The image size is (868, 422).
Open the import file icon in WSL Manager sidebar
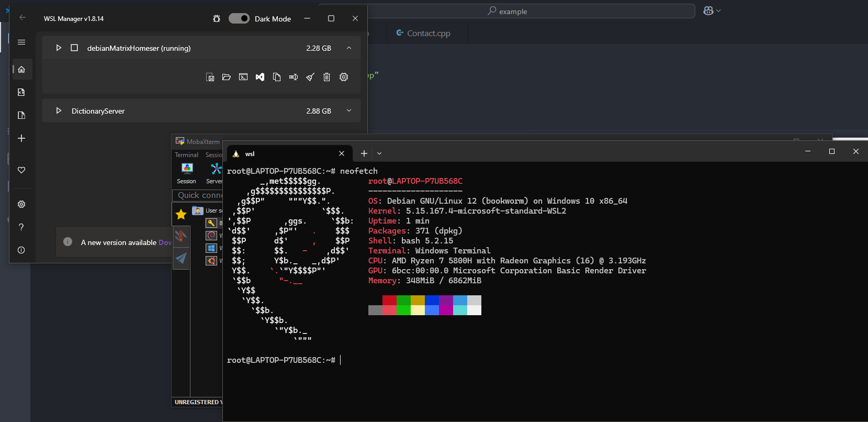click(21, 92)
